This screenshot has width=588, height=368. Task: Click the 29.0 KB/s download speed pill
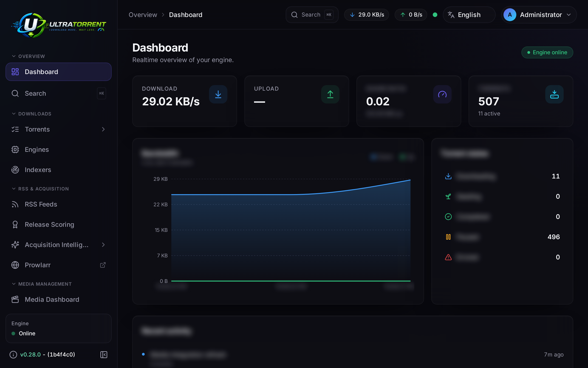(x=366, y=14)
